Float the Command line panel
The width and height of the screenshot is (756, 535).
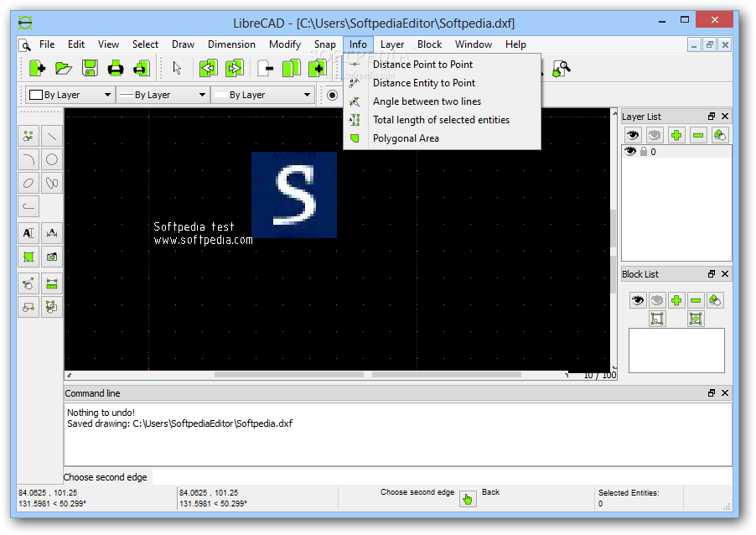click(712, 393)
